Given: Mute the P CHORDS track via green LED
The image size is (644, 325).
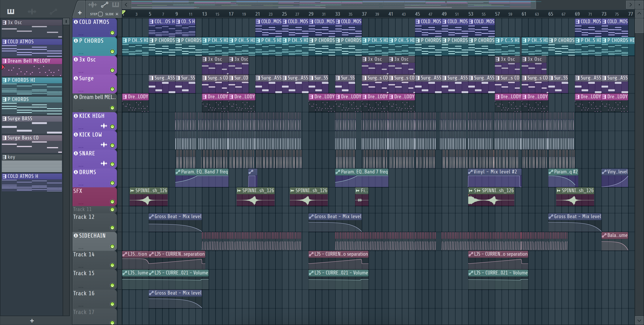Looking at the screenshot, I should tap(112, 51).
